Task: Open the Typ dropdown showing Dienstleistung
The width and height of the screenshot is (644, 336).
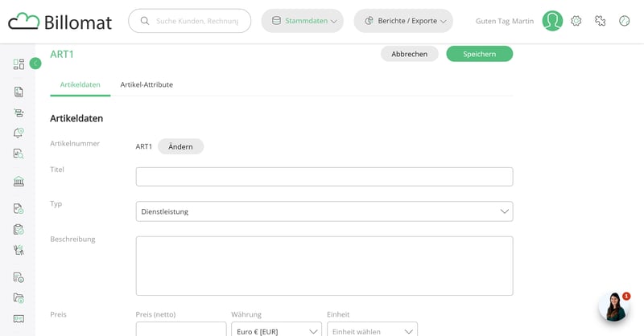Action: (324, 211)
